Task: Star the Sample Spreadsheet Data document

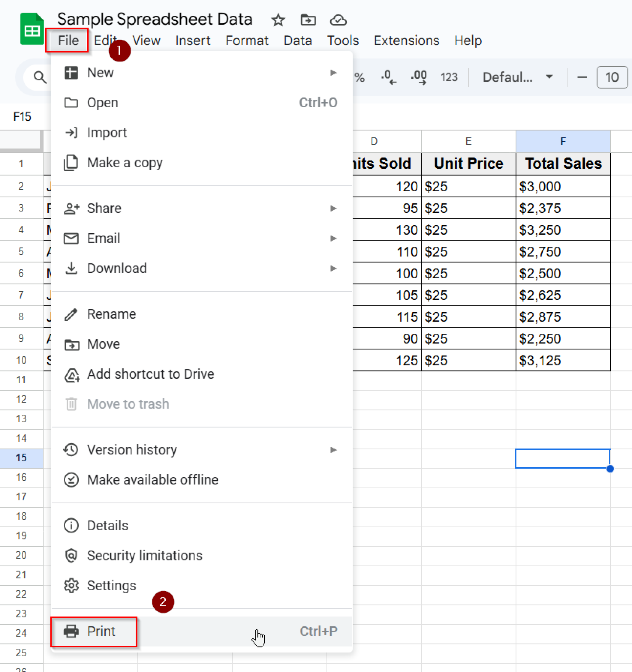Action: click(x=278, y=20)
